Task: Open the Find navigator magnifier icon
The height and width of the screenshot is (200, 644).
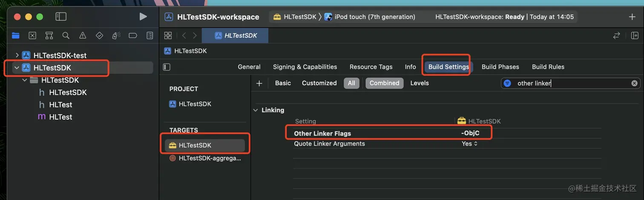Action: tap(66, 36)
